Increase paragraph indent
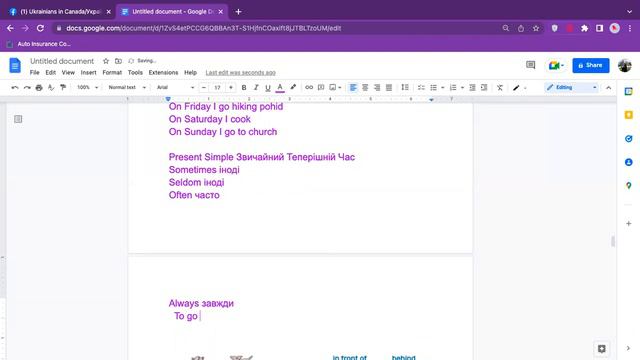640x360 pixels. point(484,87)
